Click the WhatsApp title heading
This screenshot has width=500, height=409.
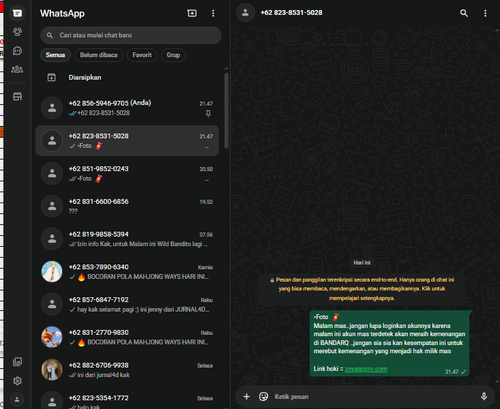62,13
